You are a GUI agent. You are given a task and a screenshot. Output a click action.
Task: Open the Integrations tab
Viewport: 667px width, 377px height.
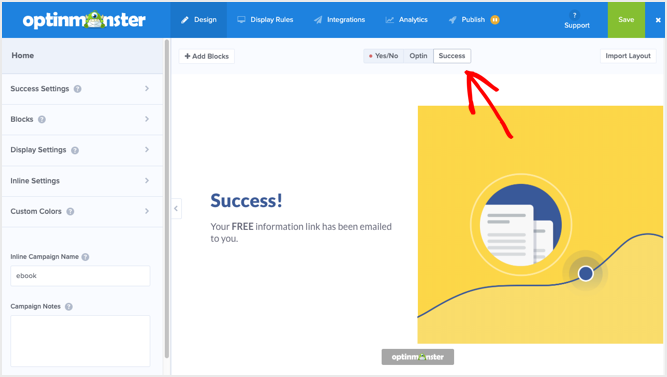(x=339, y=20)
